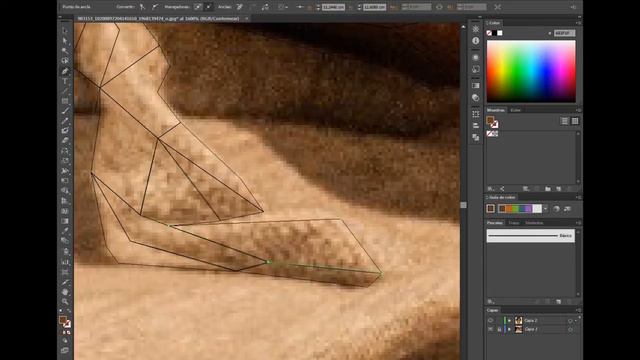Image resolution: width=640 pixels, height=360 pixels.
Task: Open the Color panel options menu
Action: 578,23
